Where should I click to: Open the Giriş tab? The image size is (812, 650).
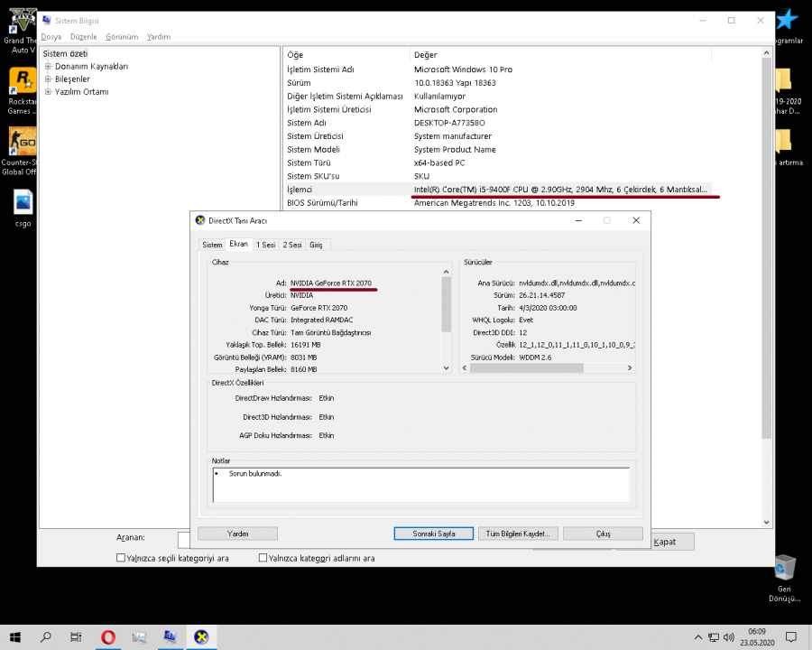(316, 245)
